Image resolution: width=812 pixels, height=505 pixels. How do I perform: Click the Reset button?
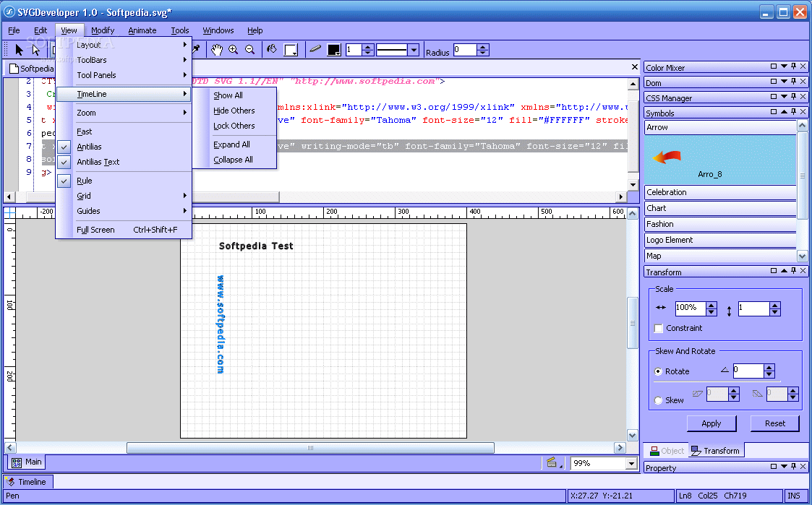pyautogui.click(x=774, y=423)
